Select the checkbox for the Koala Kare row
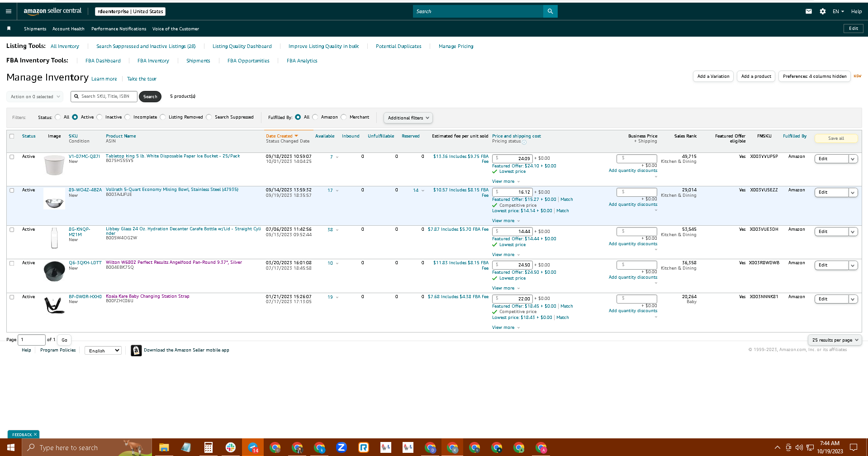 (12, 297)
